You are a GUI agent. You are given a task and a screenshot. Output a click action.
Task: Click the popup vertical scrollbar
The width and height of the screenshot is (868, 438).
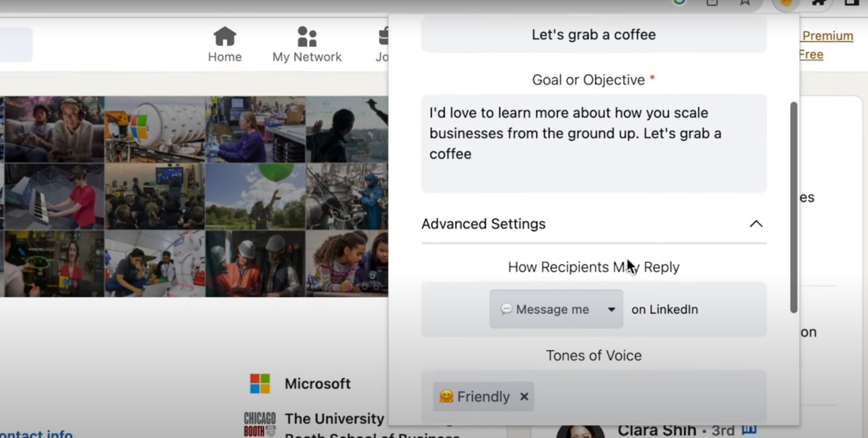click(x=794, y=208)
